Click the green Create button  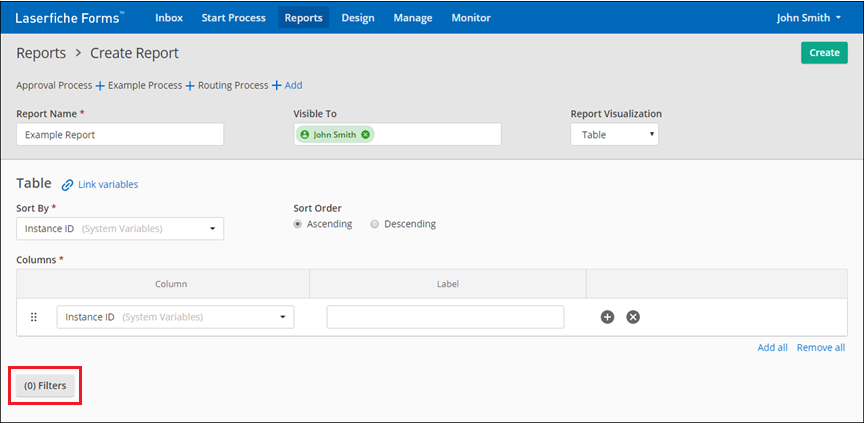tap(824, 53)
